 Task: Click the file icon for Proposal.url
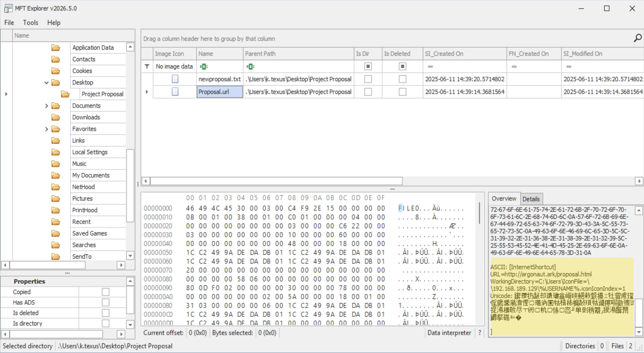tap(175, 92)
